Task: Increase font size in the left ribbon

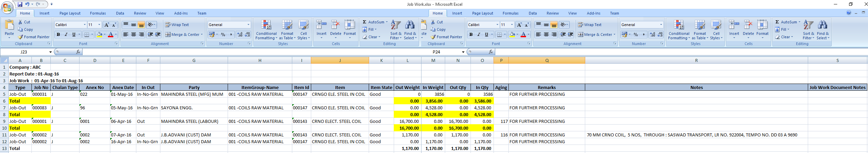Action: [x=107, y=25]
